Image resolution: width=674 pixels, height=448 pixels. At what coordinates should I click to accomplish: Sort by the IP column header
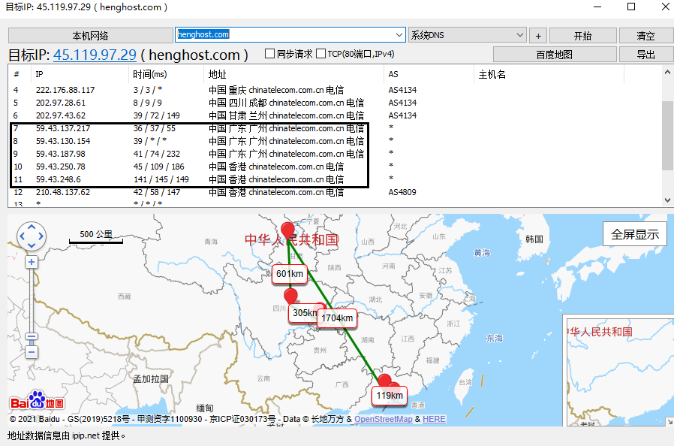coord(80,74)
